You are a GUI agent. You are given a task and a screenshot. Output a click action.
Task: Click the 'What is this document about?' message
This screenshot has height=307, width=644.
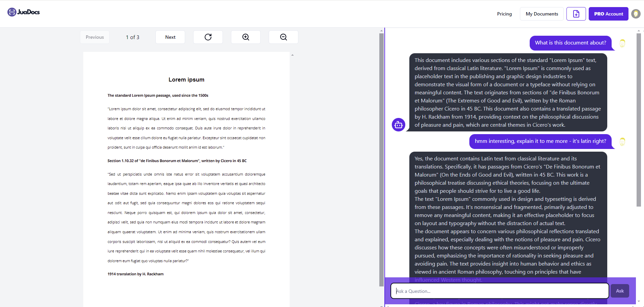[x=570, y=43]
